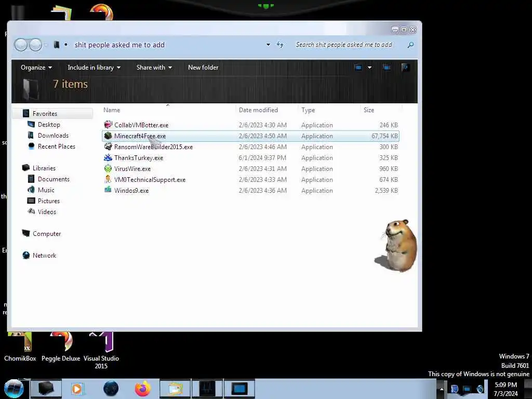Click the Forward navigation button
The image size is (532, 399).
[35, 45]
